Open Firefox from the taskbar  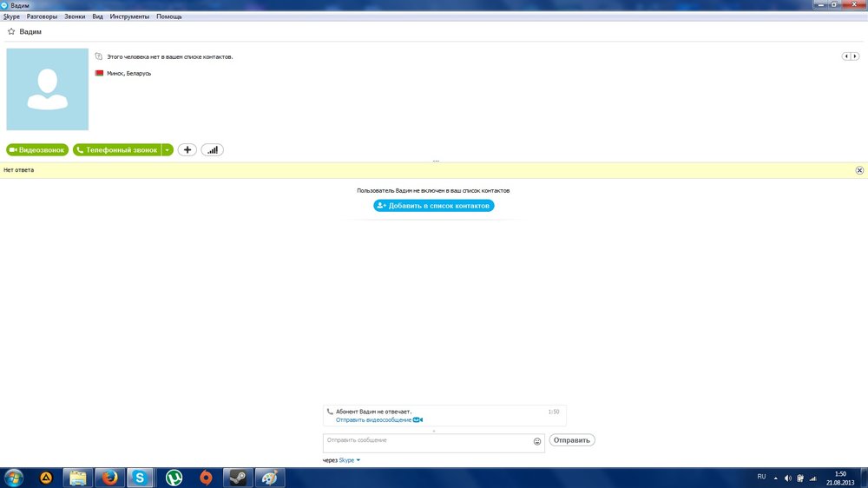pos(108,477)
